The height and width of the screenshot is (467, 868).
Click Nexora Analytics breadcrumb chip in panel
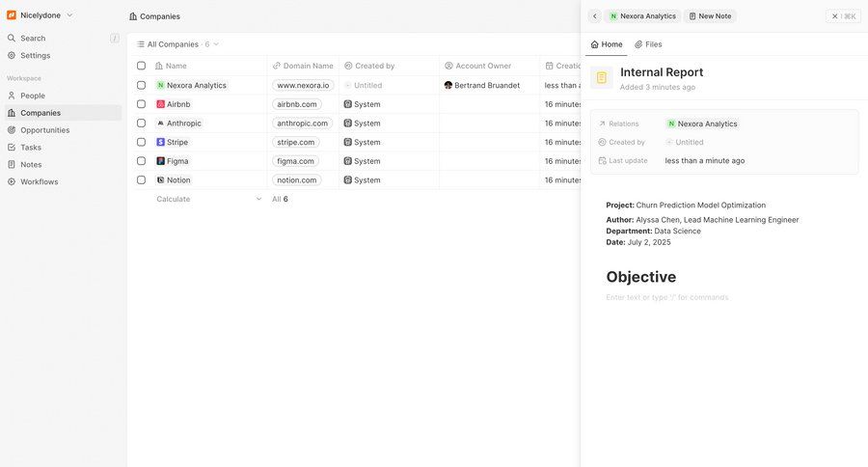642,16
